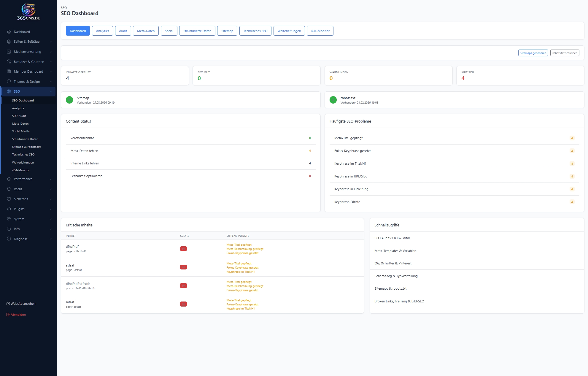Open SEO Audit & Bulk-Editor quick link
Viewport: 588px width, 376px height.
[x=392, y=238]
